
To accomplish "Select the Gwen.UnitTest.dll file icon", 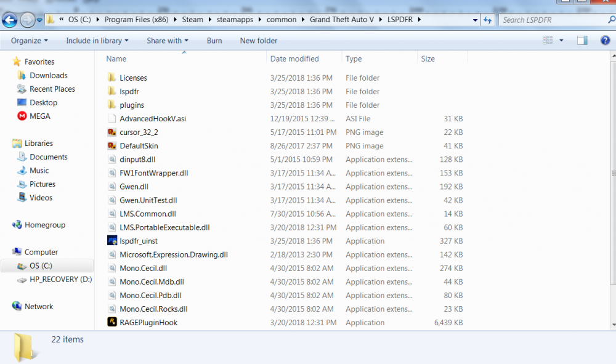I will (112, 200).
